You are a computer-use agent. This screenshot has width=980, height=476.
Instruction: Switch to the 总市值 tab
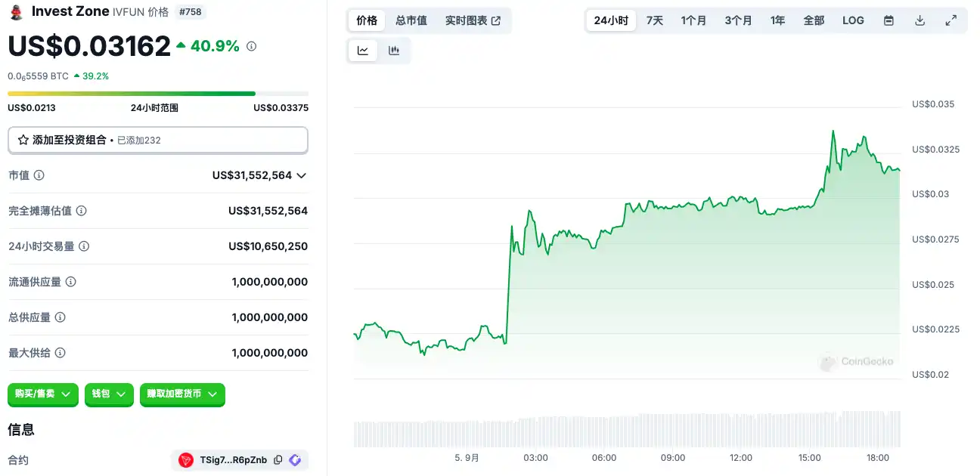point(411,20)
